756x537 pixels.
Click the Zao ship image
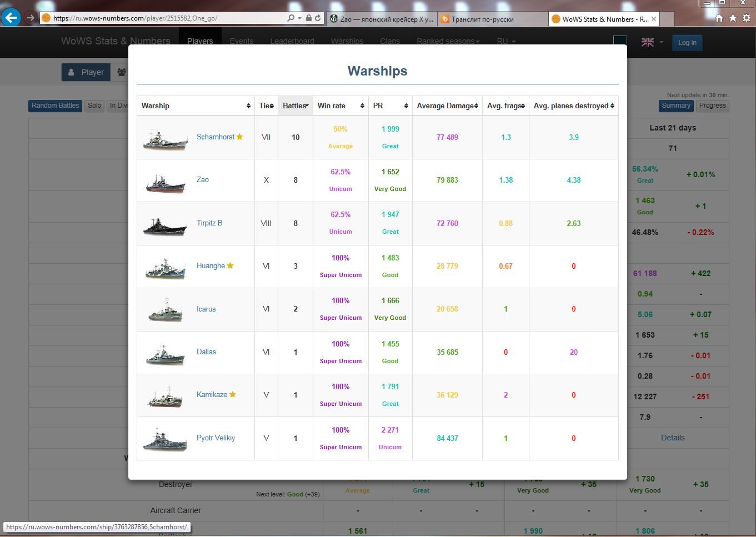tap(165, 182)
